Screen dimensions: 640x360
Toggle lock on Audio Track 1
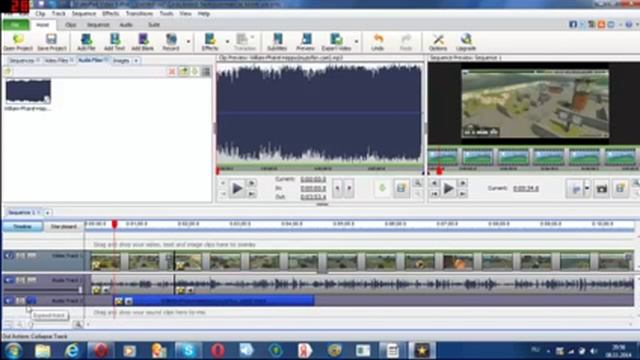tap(20, 280)
